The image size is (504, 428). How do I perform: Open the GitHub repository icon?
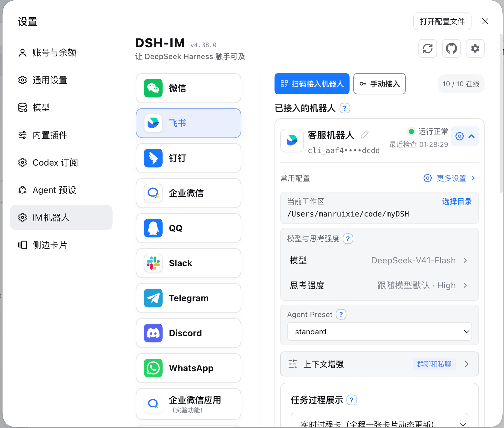click(451, 48)
